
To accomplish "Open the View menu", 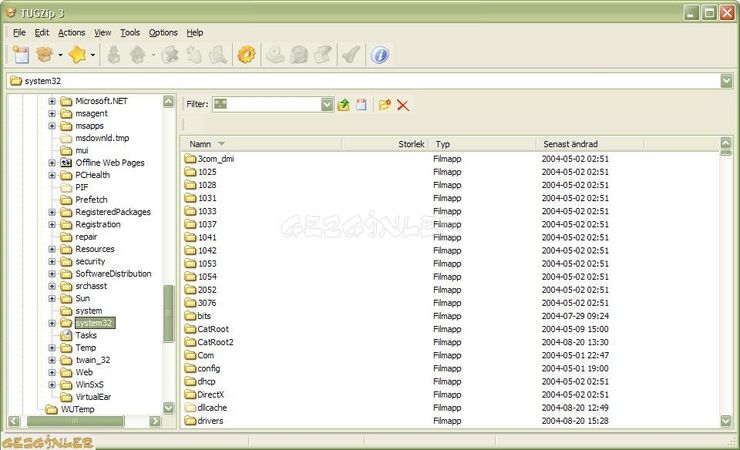I will pyautogui.click(x=102, y=33).
